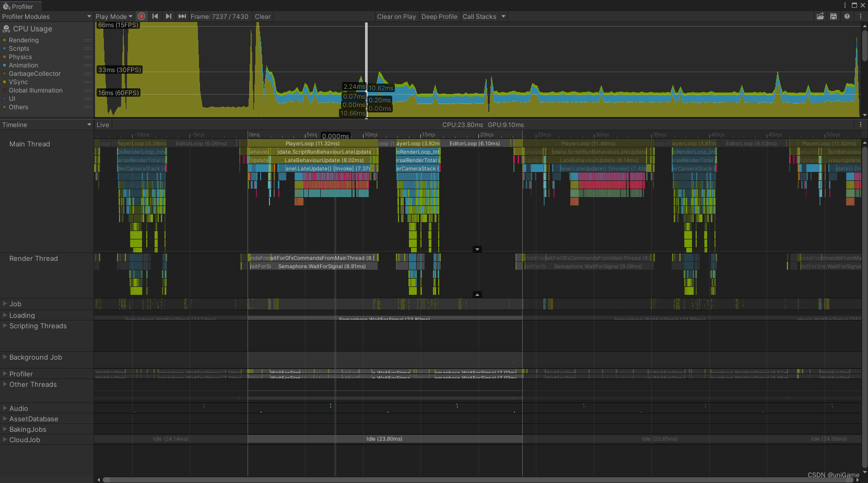Screen dimensions: 868x483
Task: Reorder handle for Others category
Action: pyautogui.click(x=87, y=107)
